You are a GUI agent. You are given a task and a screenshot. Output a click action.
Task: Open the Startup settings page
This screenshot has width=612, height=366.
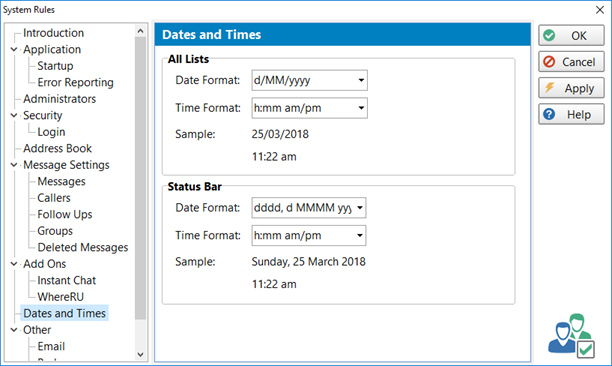click(55, 66)
